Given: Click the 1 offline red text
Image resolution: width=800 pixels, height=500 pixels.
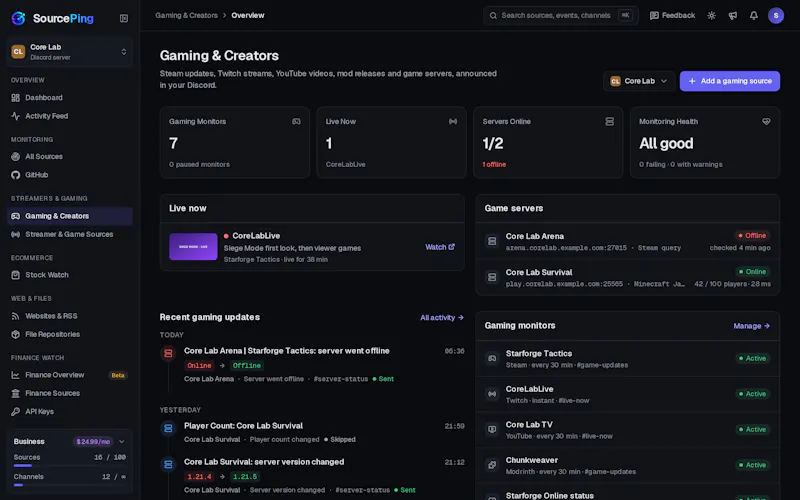Looking at the screenshot, I should (494, 165).
